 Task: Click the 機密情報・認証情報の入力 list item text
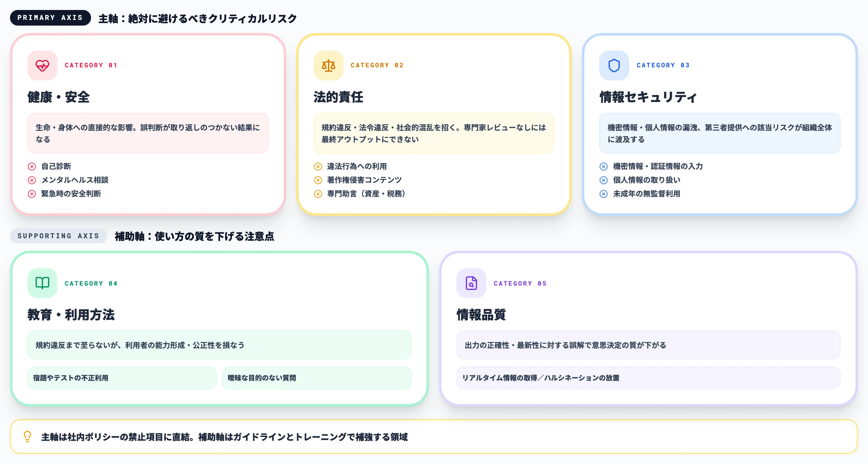coord(658,167)
